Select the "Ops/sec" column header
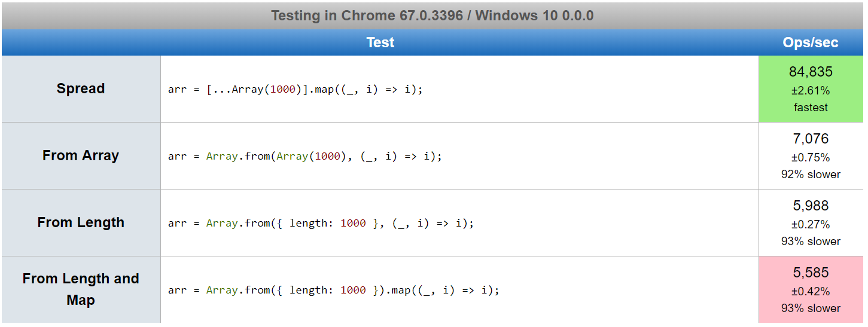The height and width of the screenshot is (327, 868). (811, 42)
